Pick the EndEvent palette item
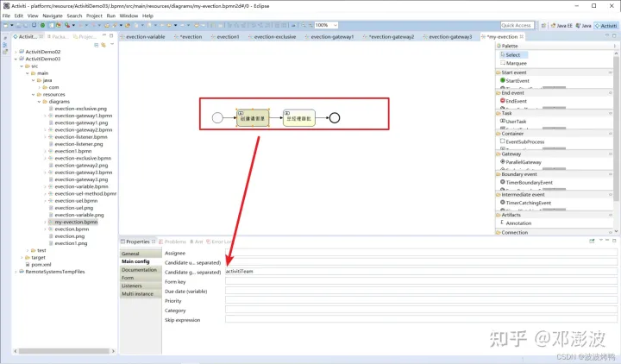Screen dimensions: 621x364 click(x=517, y=101)
